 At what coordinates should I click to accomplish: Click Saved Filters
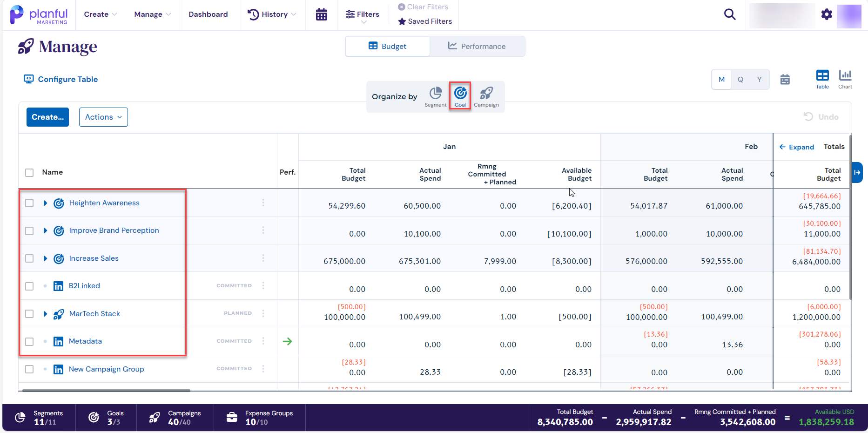tap(425, 21)
